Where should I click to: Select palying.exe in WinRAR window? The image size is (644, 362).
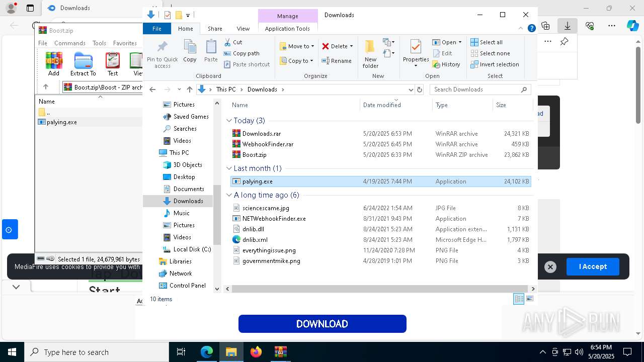coord(61,122)
